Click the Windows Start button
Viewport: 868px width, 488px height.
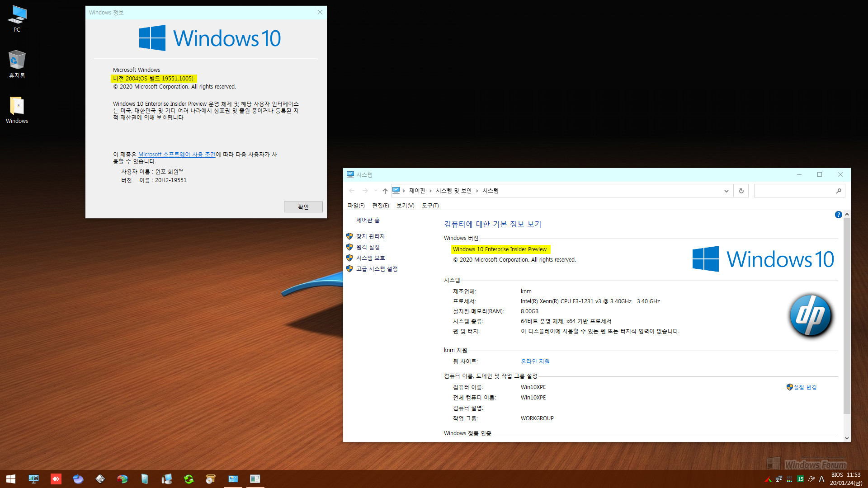click(x=11, y=479)
